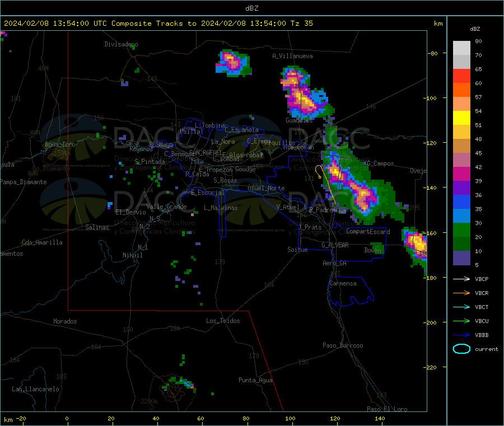Click the 'Cda_Amarilla' place label

coord(42,242)
